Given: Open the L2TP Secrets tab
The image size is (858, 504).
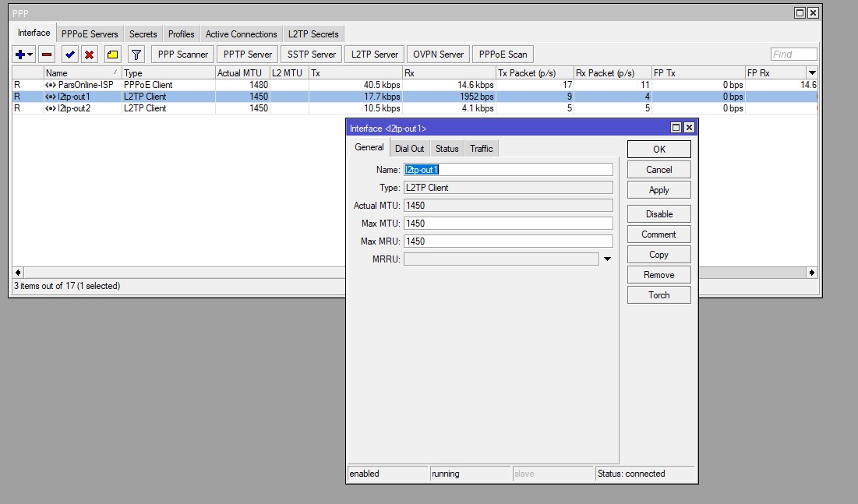Looking at the screenshot, I should (313, 34).
